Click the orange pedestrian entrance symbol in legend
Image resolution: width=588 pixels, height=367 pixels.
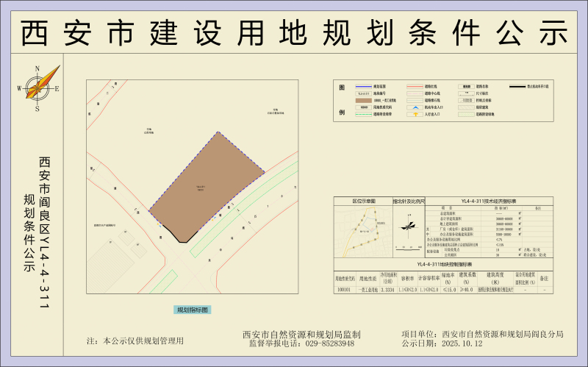point(415,115)
